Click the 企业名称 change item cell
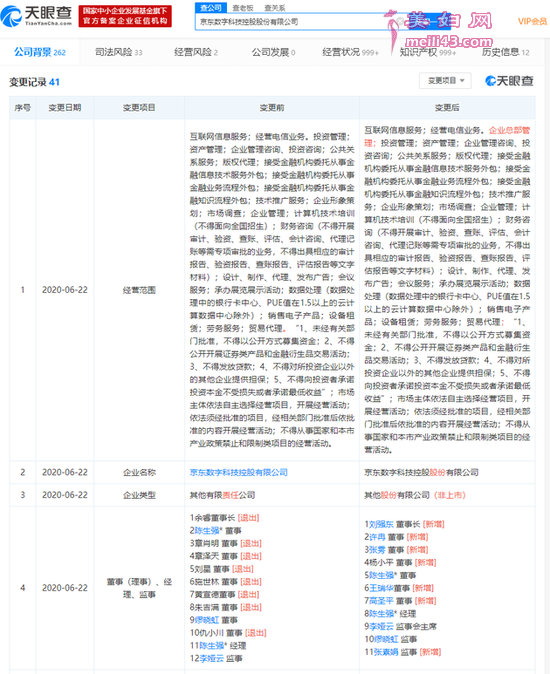The width and height of the screenshot is (550, 674). coord(139,472)
